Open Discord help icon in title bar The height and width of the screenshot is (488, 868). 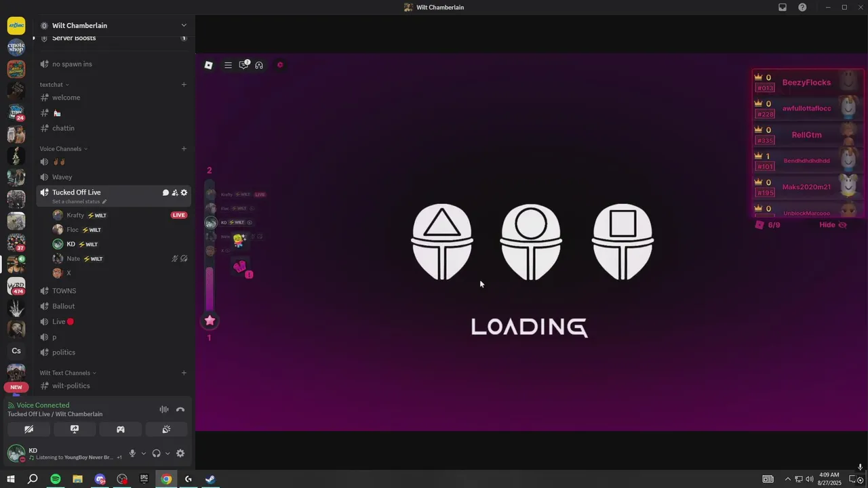tap(803, 7)
